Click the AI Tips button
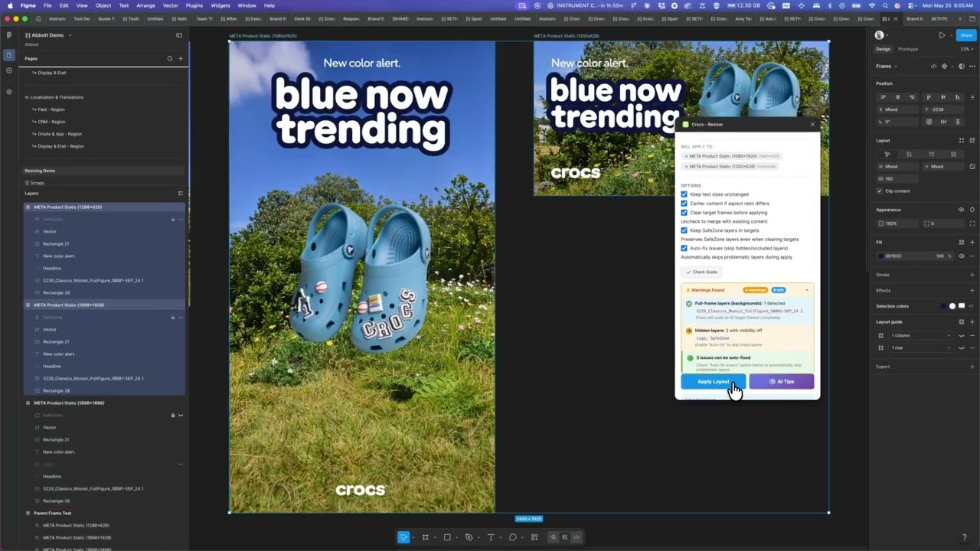This screenshot has height=551, width=980. (782, 381)
